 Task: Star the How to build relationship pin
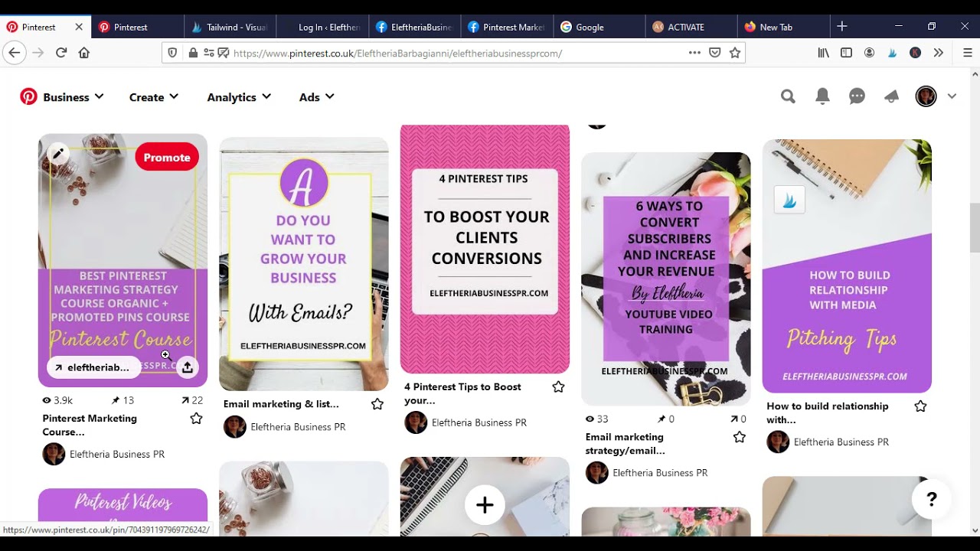click(x=920, y=406)
